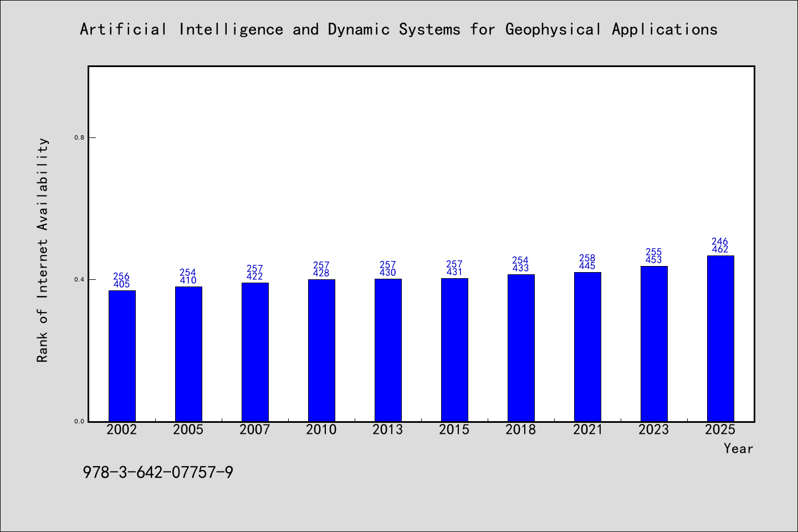Click the 'Rank of Internet Availability' axis title
Viewport: 798px width, 532px height.
click(43, 250)
